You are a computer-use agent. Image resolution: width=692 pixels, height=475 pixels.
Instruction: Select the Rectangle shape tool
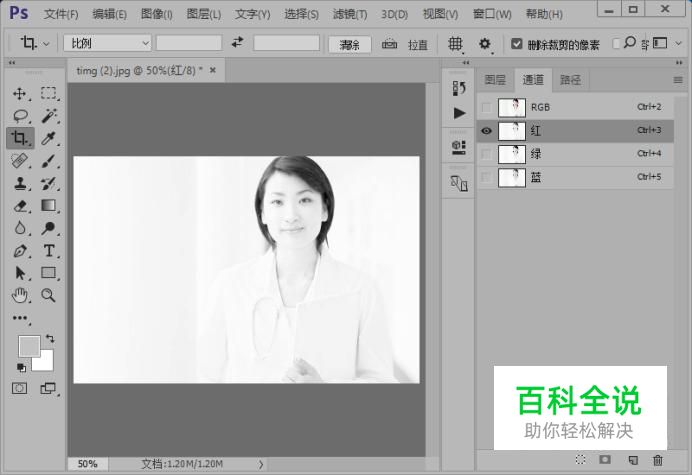click(48, 273)
